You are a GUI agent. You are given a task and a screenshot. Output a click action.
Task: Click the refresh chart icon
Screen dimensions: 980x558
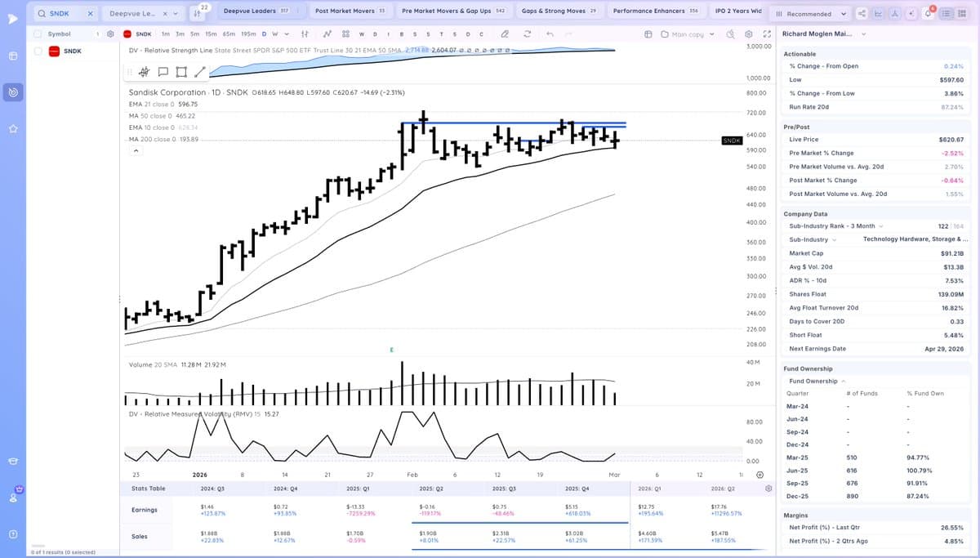tap(527, 35)
